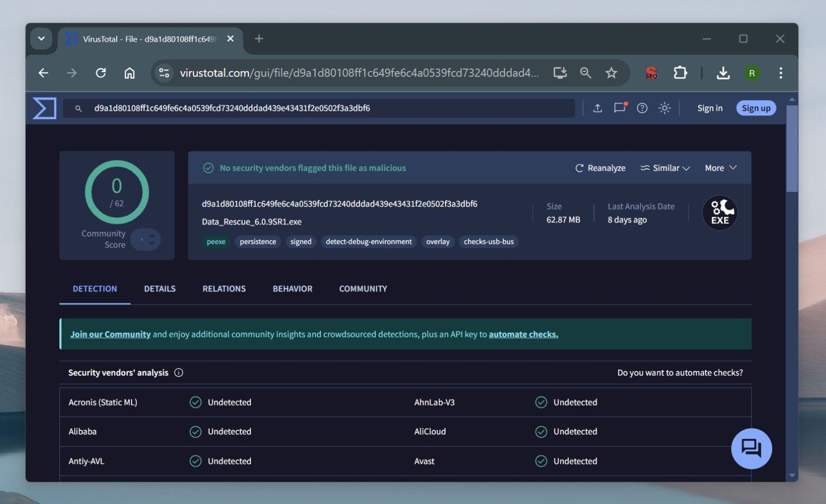Switch to the DETAILS tab
Screen dimensions: 826x504
click(x=160, y=289)
